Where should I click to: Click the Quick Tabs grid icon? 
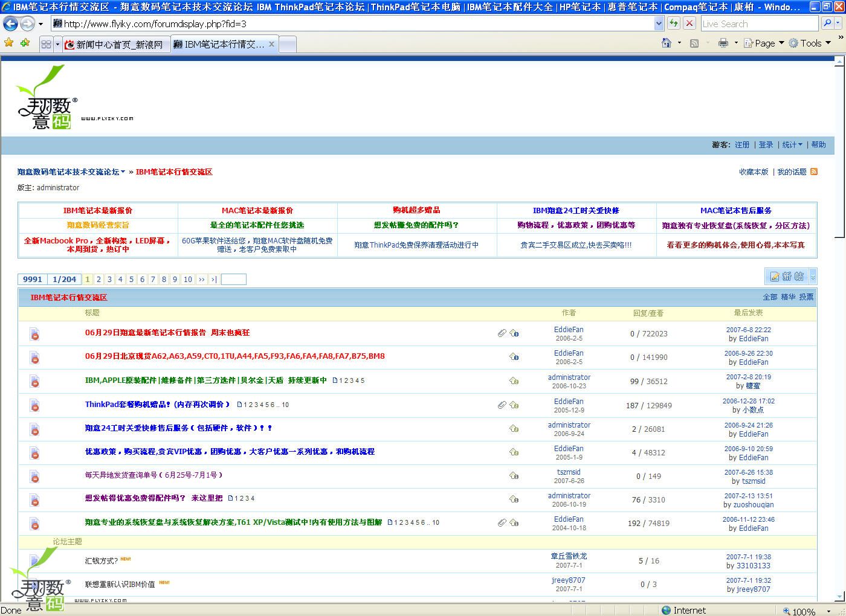click(x=46, y=44)
